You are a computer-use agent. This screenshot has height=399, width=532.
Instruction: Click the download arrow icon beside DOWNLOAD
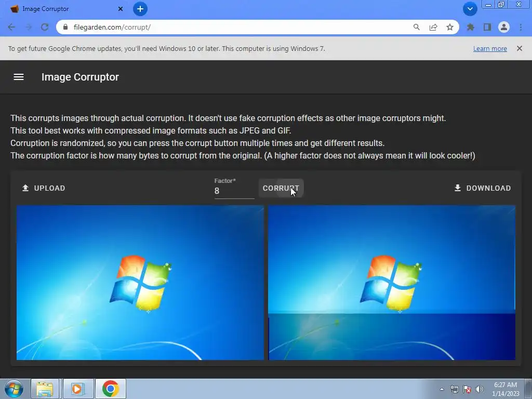pos(458,188)
